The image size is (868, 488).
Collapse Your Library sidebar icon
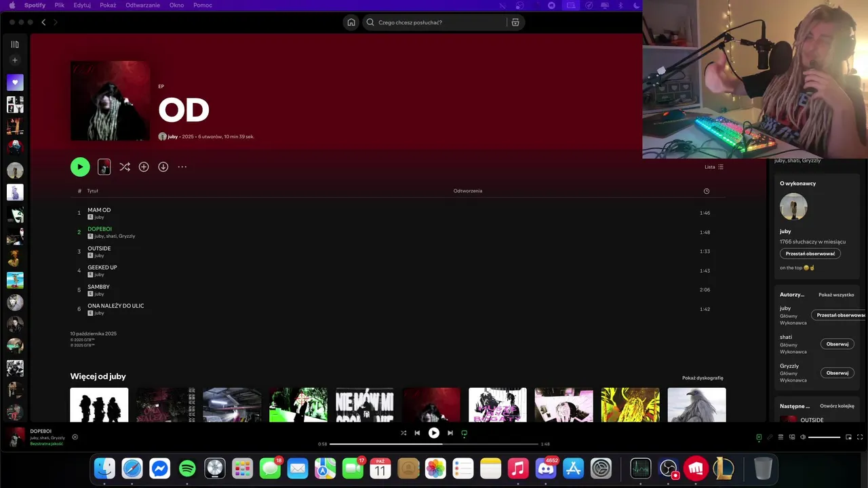tap(15, 44)
